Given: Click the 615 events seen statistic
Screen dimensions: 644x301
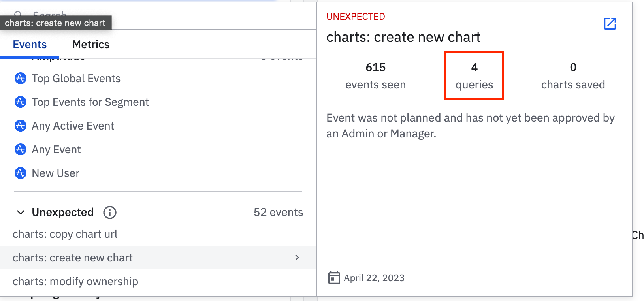Looking at the screenshot, I should (375, 75).
